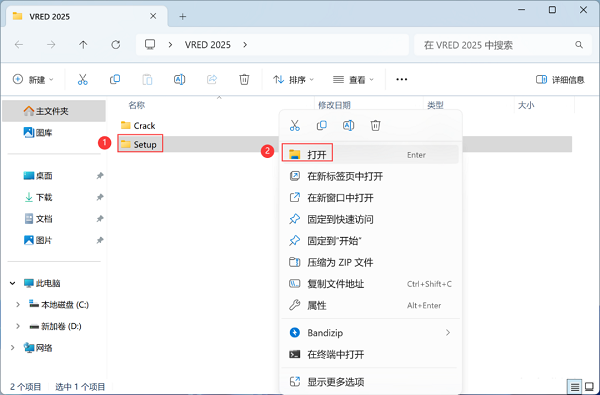This screenshot has height=395, width=600.
Task: Click the Cut icon in the toolbar
Action: pyautogui.click(x=83, y=79)
